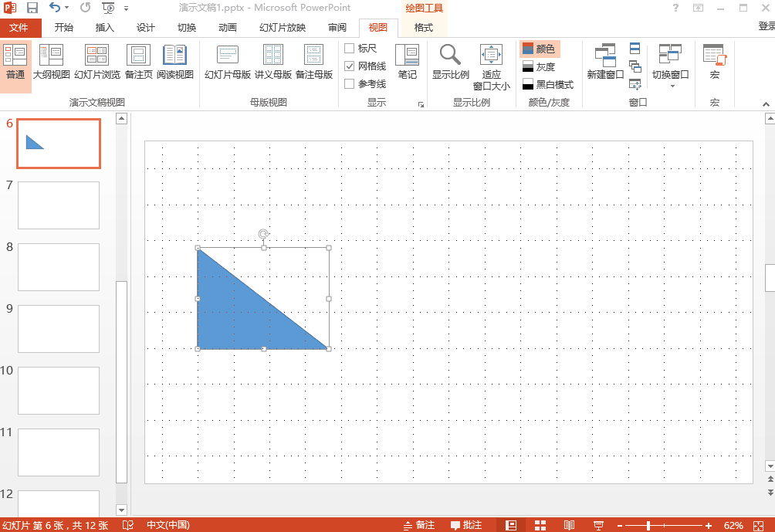Open Customize Quick Access Toolbar dropdown
Screen dimensions: 775x532
[x=127, y=8]
